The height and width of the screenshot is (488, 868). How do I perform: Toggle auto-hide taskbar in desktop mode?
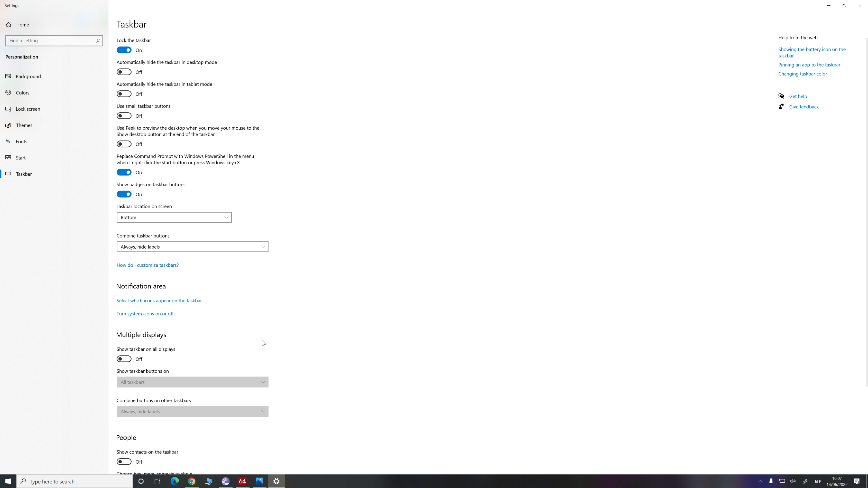point(124,72)
